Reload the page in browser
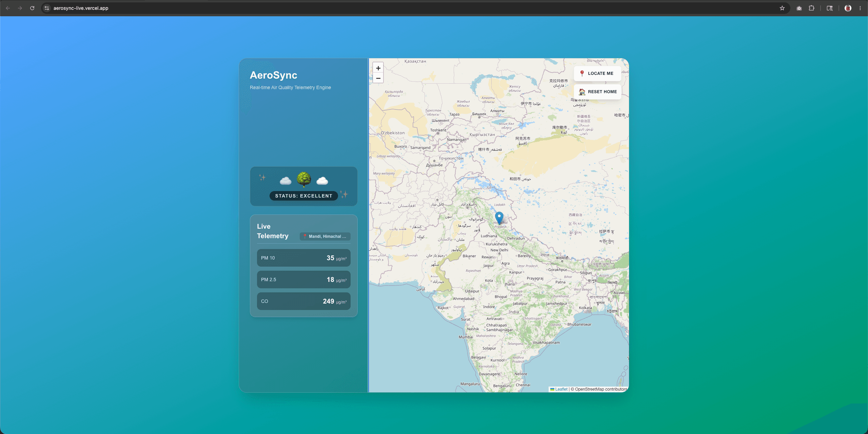Viewport: 868px width, 434px height. pyautogui.click(x=32, y=8)
